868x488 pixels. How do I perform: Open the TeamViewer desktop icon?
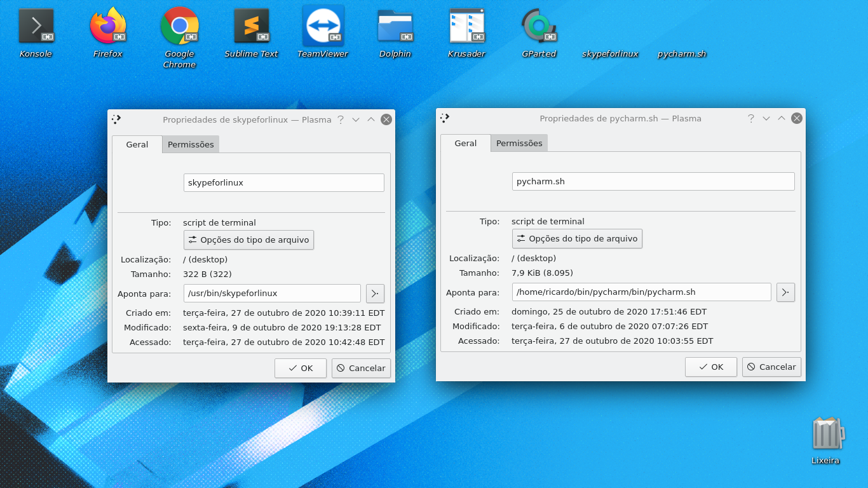click(x=323, y=33)
